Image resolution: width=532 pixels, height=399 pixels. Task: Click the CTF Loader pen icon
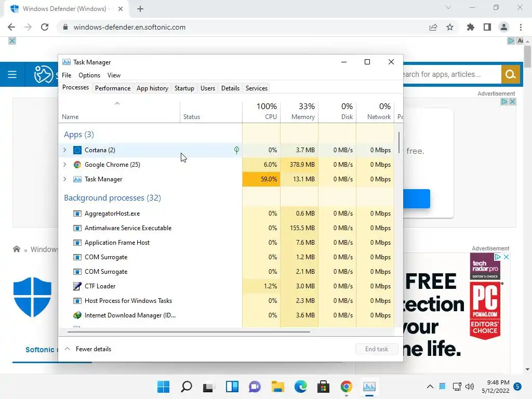point(77,286)
